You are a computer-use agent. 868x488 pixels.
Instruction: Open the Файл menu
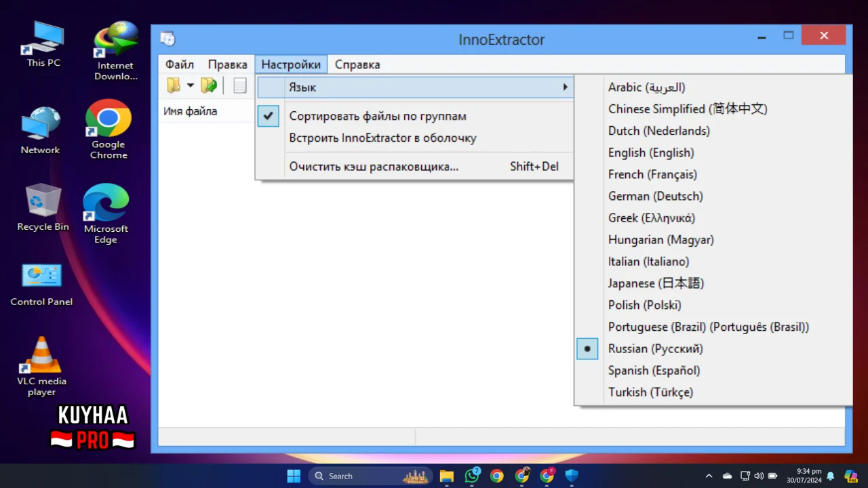[180, 64]
